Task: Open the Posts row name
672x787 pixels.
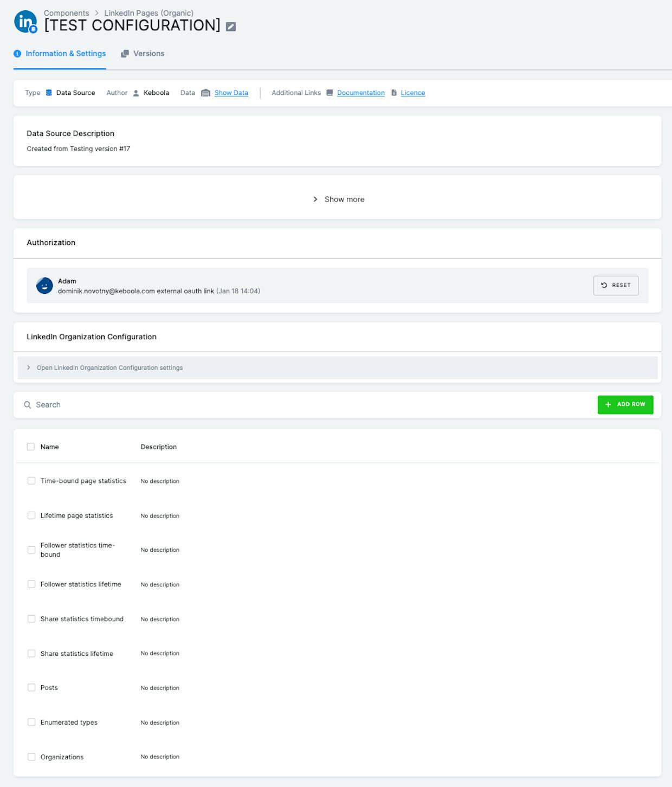Action: [x=49, y=688]
